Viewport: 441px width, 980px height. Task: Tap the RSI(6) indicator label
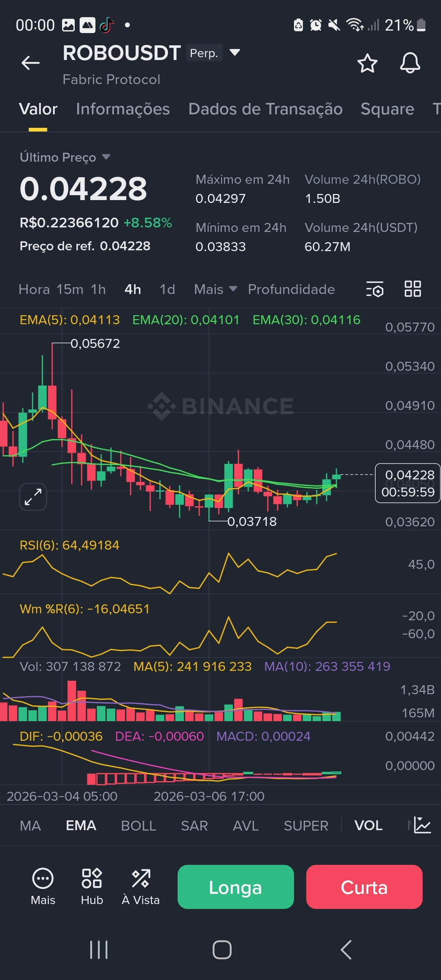[x=69, y=545]
